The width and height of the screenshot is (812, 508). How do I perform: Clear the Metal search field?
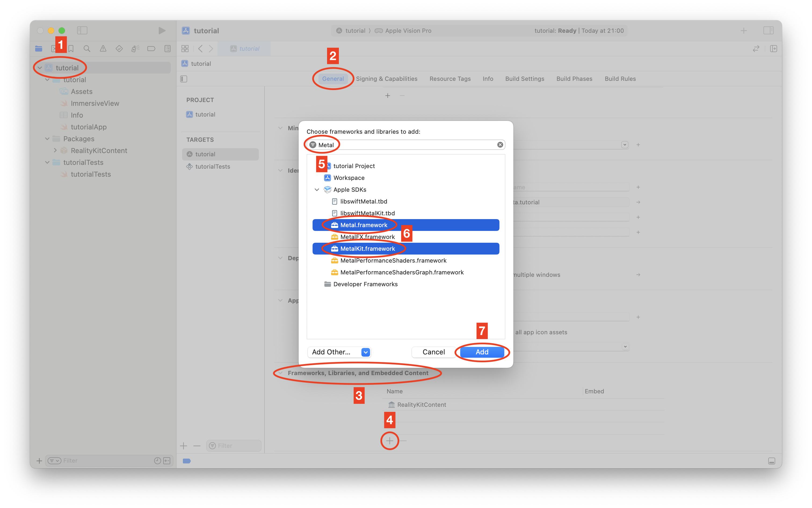coord(500,145)
